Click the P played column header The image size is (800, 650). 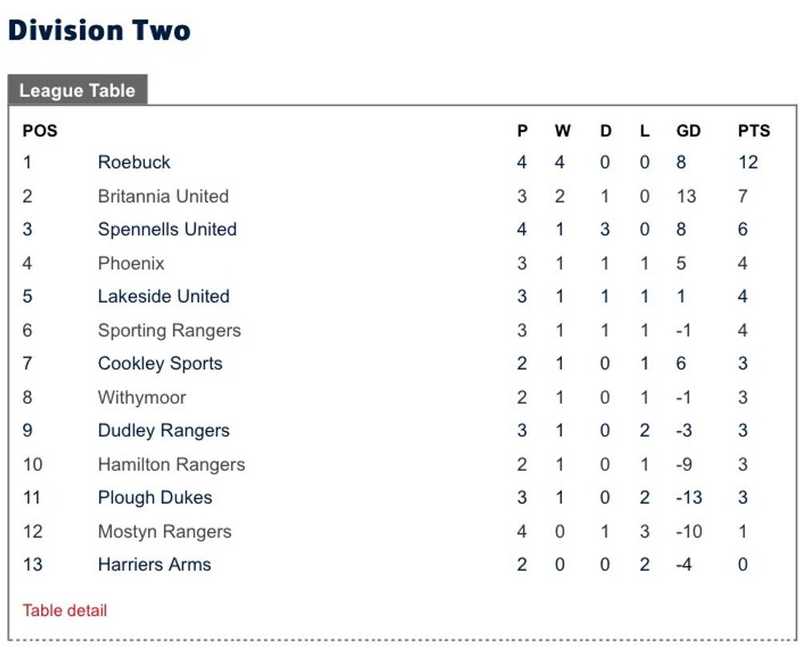coord(521,131)
